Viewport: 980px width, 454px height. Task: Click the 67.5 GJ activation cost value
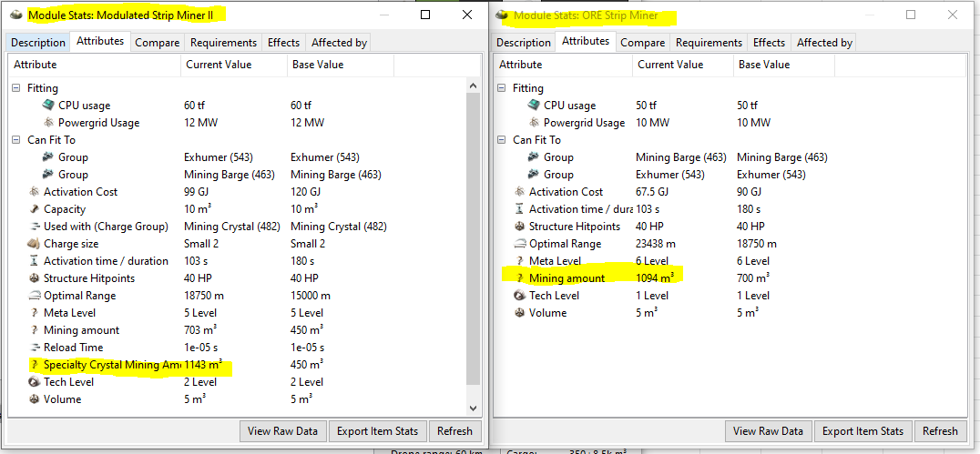click(653, 192)
